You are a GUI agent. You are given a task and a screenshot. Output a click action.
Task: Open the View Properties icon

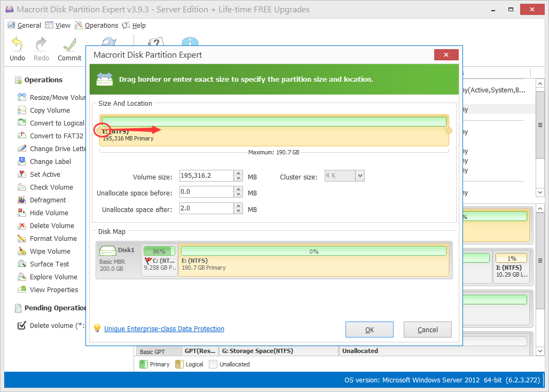[22, 289]
